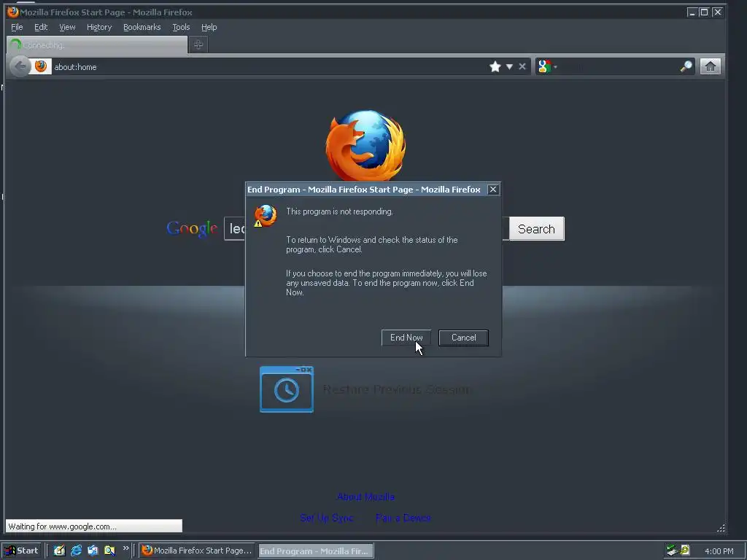Open the View menu
747x560 pixels.
point(67,27)
